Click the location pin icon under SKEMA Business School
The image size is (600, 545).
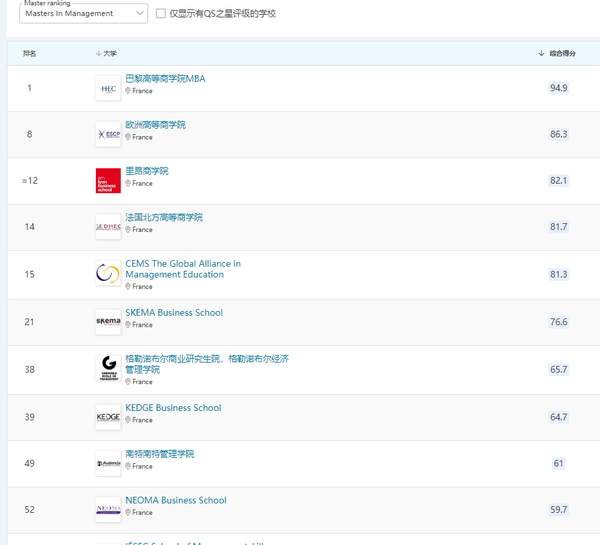[x=128, y=325]
